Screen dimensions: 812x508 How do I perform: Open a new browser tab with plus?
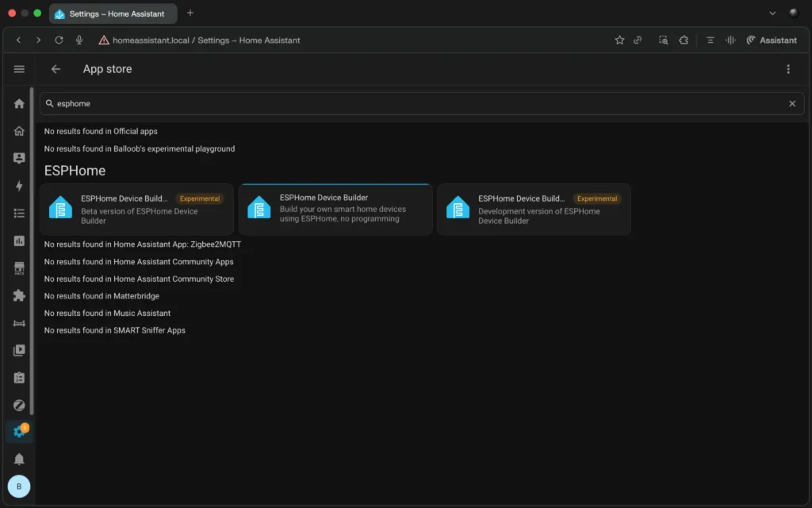tap(190, 13)
